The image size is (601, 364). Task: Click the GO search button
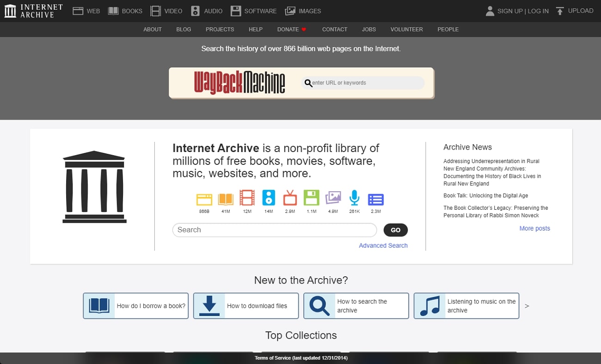(396, 230)
